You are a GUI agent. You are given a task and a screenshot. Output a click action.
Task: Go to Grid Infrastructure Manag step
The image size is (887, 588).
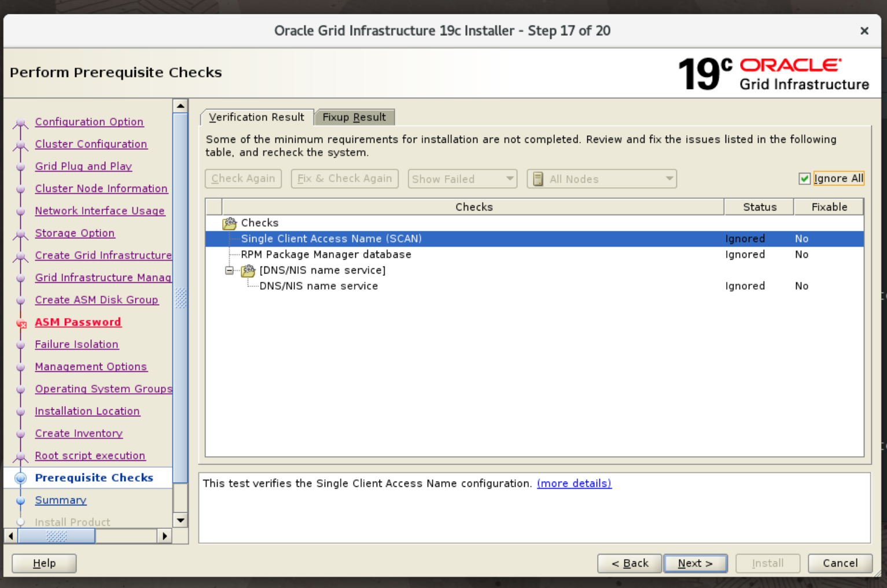103,278
